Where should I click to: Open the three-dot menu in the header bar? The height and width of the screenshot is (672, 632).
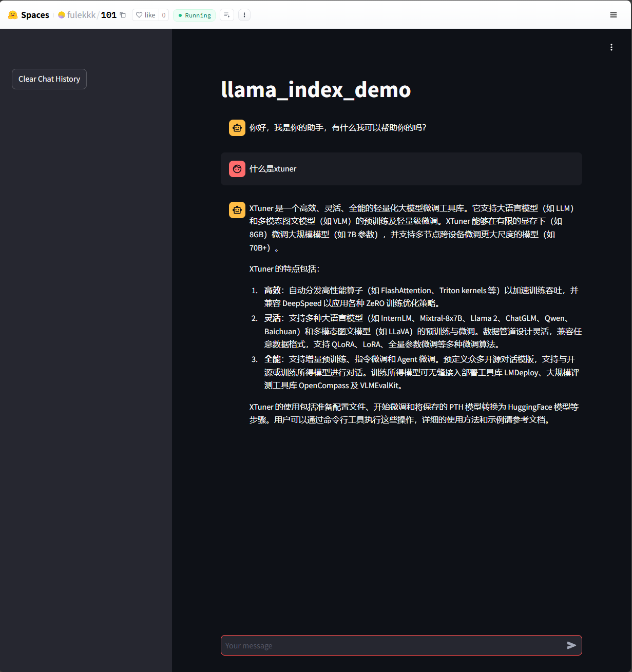pyautogui.click(x=244, y=15)
